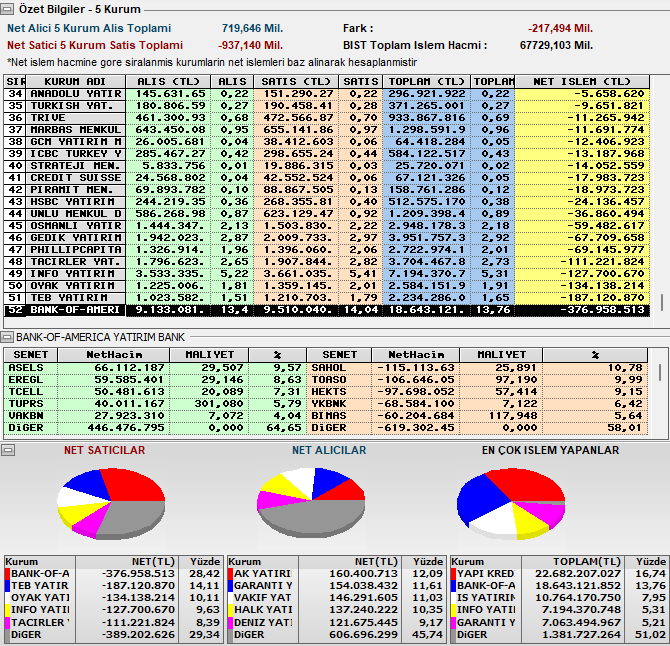Click the SAHOL stock row
The width and height of the screenshot is (670, 646).
tap(477, 368)
